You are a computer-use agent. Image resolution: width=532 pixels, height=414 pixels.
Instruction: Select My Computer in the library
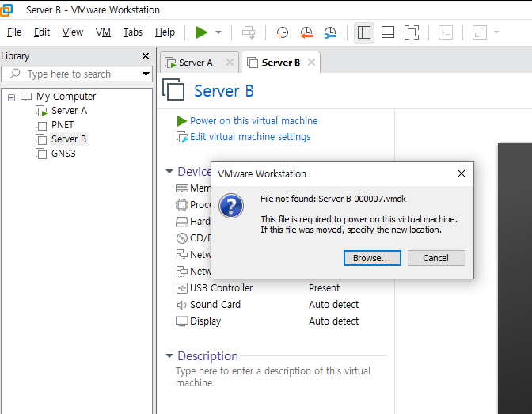pos(66,97)
